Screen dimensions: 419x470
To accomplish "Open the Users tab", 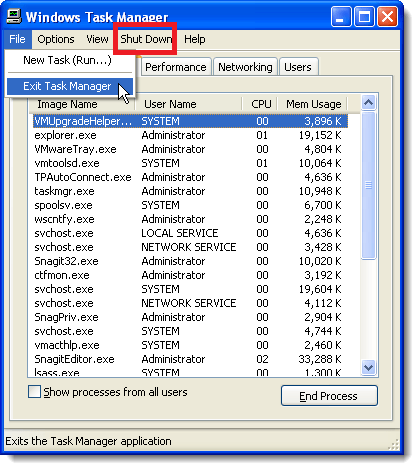I will coord(298,67).
